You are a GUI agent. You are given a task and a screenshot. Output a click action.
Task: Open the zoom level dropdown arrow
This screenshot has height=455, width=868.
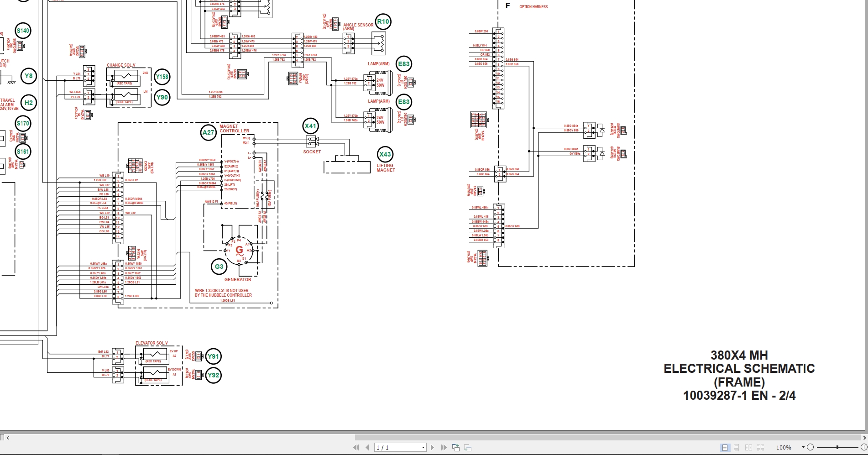[804, 447]
